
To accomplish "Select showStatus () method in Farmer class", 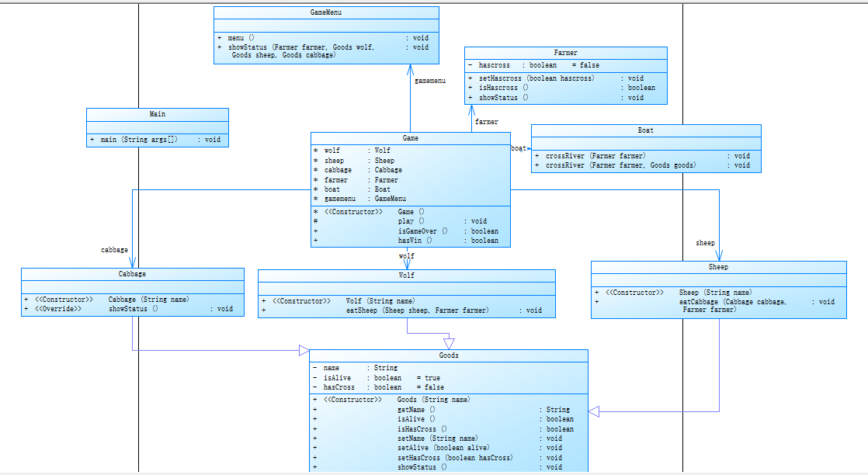I will (556, 98).
